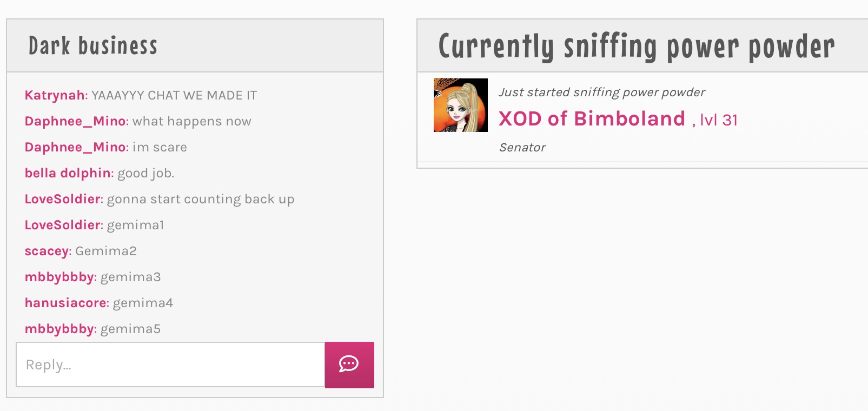
Task: Click the Currently sniffing power powder header
Action: pos(642,46)
